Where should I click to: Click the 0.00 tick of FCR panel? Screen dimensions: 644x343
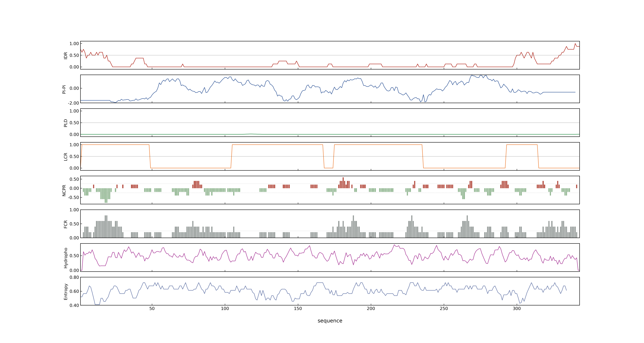[74, 238]
